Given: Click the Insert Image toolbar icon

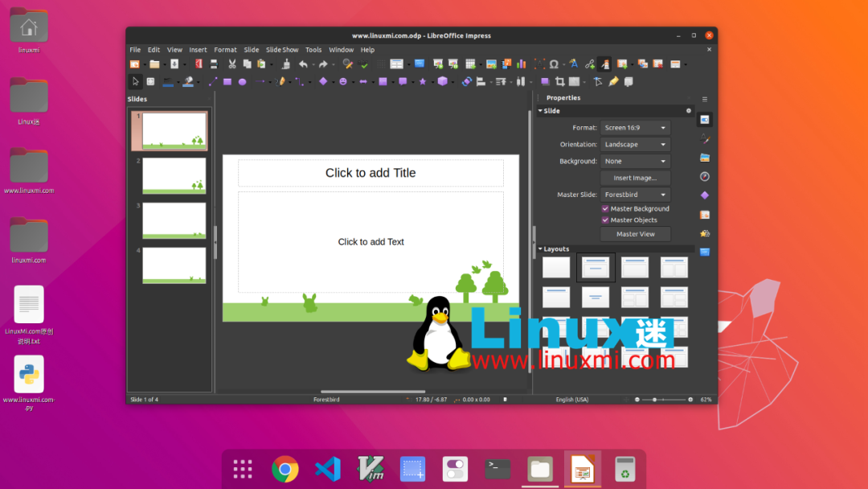Looking at the screenshot, I should click(x=491, y=64).
